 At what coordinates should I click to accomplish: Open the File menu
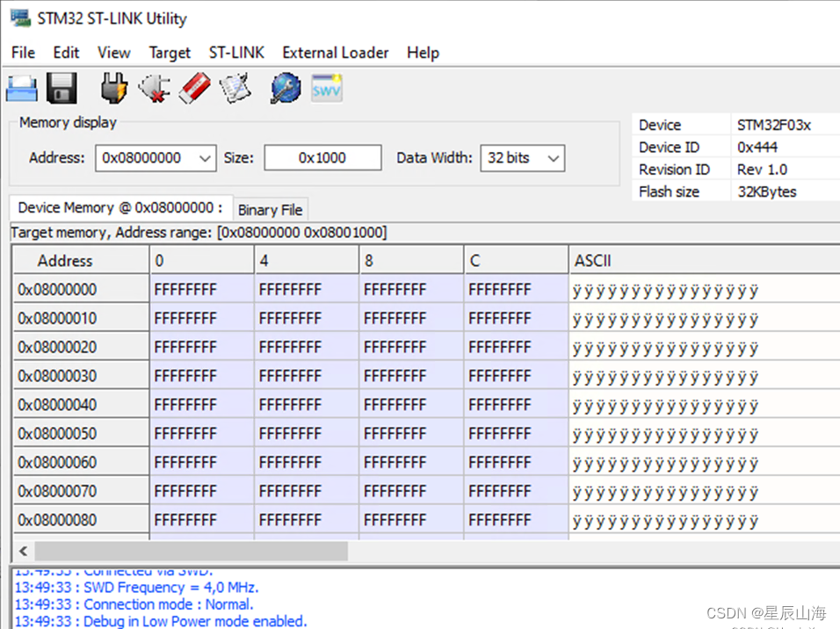coord(23,53)
